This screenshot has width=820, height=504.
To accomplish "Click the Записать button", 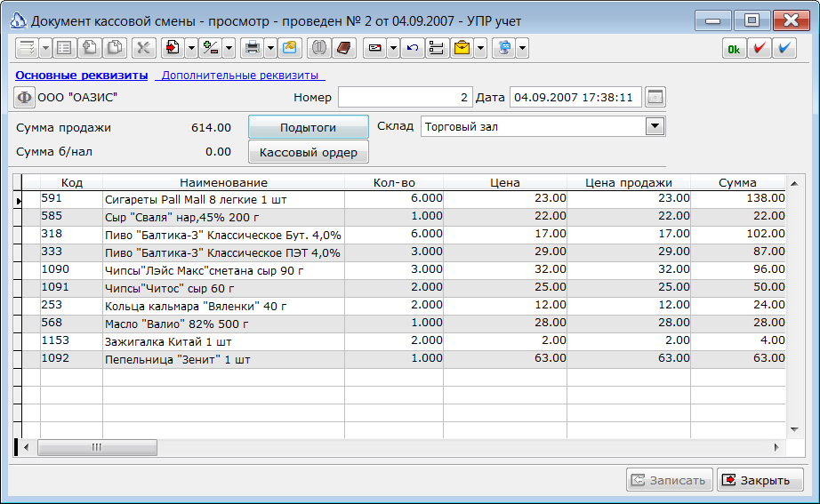I will (670, 480).
